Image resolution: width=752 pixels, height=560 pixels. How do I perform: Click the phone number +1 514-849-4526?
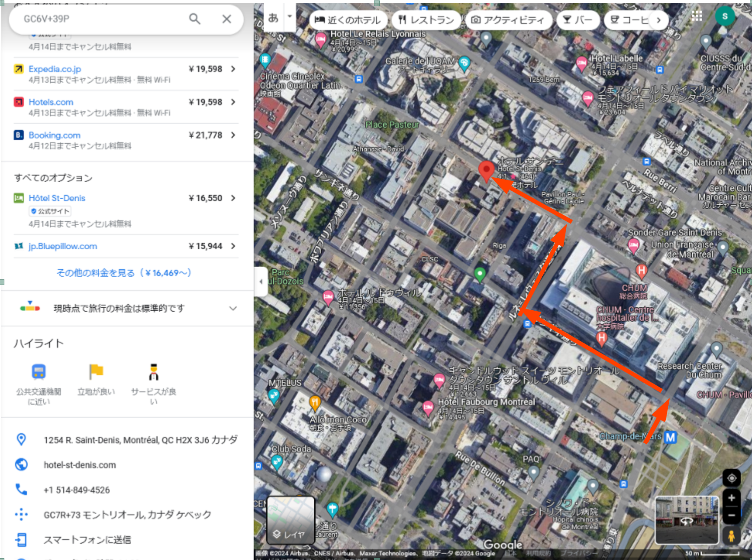click(x=77, y=490)
